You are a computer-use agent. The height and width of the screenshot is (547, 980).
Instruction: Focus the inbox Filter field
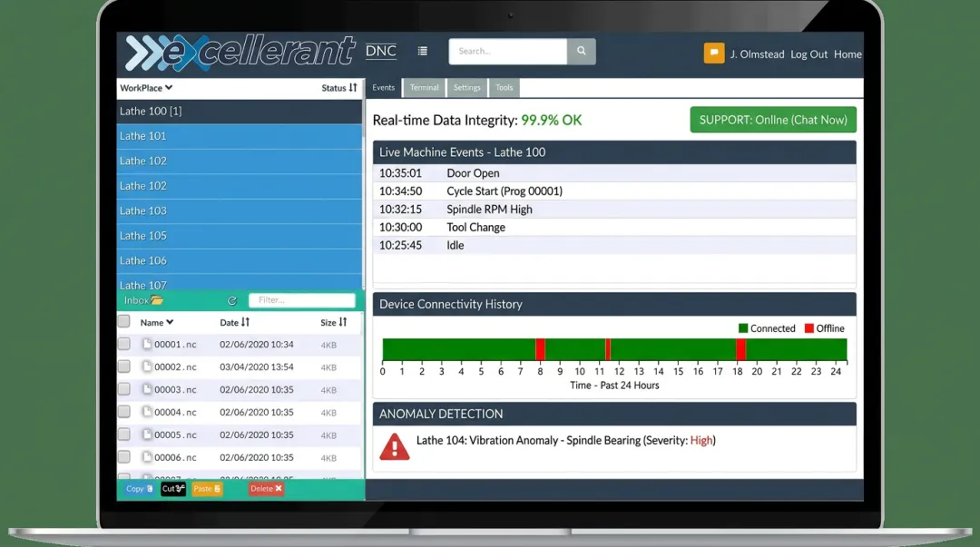[302, 300]
